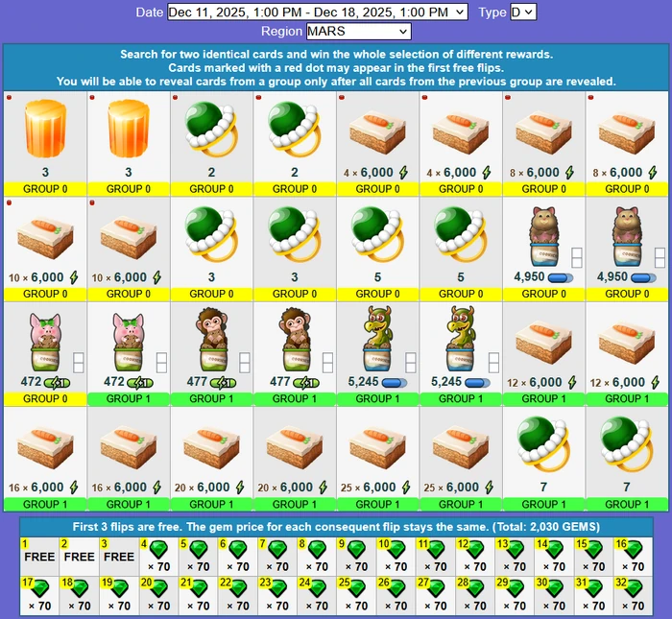Click the gem cost cell for flip 8
Viewport: 672px width, 619px height.
point(317,557)
